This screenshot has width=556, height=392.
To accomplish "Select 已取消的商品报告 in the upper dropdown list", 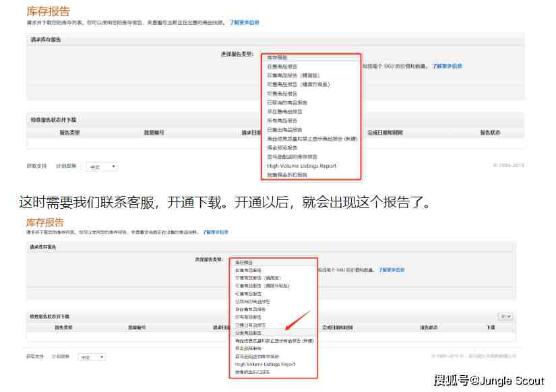I will tap(287, 102).
